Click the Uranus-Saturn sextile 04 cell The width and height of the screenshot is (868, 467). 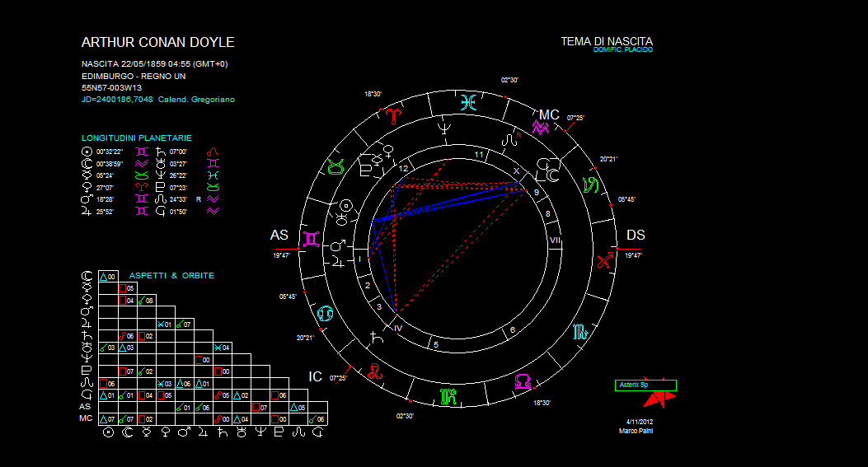(x=223, y=348)
